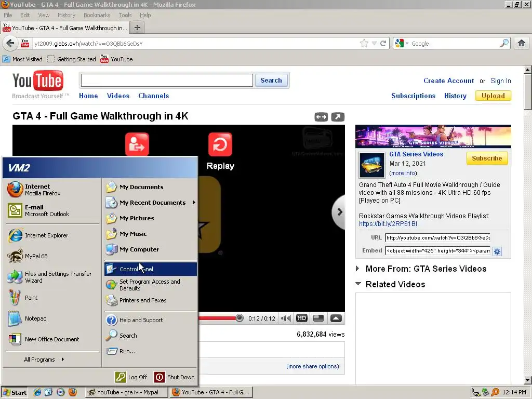Click the YouTube Search button
Image resolution: width=532 pixels, height=399 pixels.
(271, 81)
